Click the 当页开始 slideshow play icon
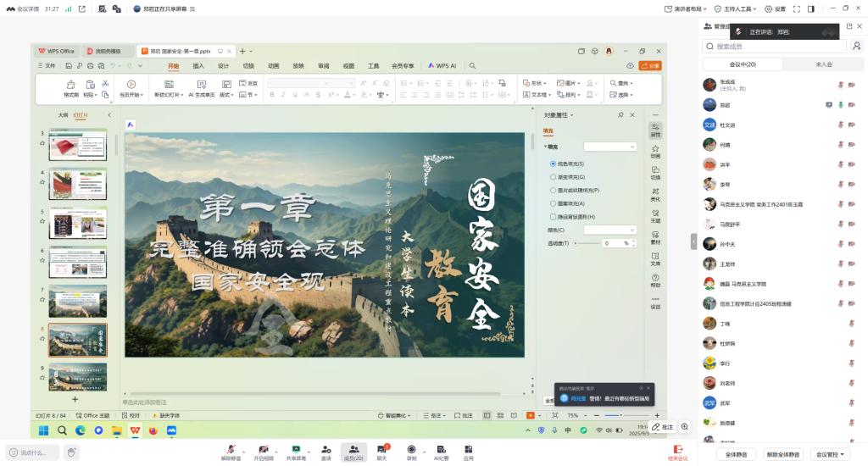 tap(131, 84)
